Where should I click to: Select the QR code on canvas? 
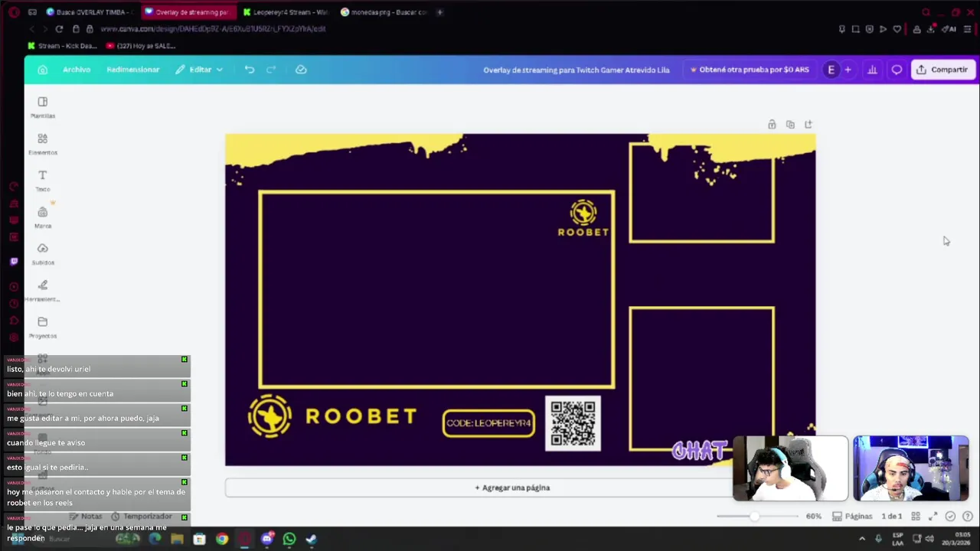(573, 423)
